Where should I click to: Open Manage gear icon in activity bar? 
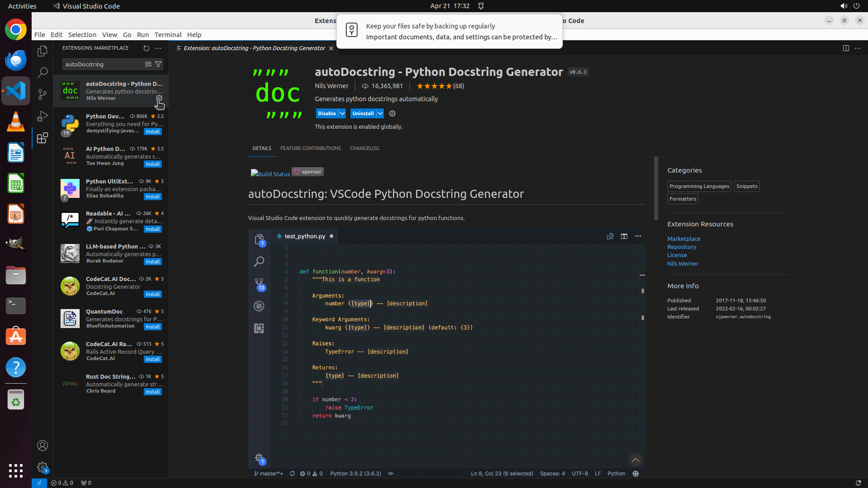pyautogui.click(x=42, y=467)
